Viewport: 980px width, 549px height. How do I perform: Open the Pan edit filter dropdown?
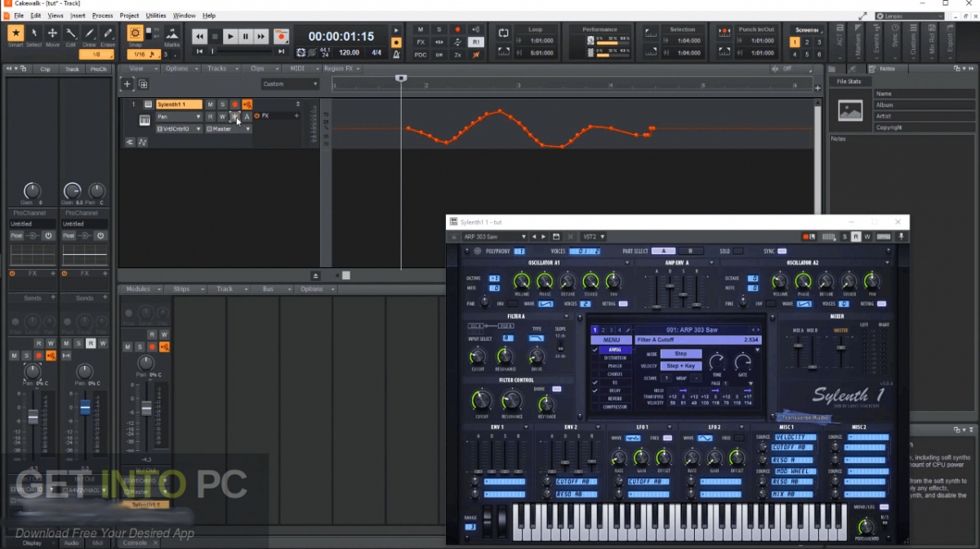179,117
